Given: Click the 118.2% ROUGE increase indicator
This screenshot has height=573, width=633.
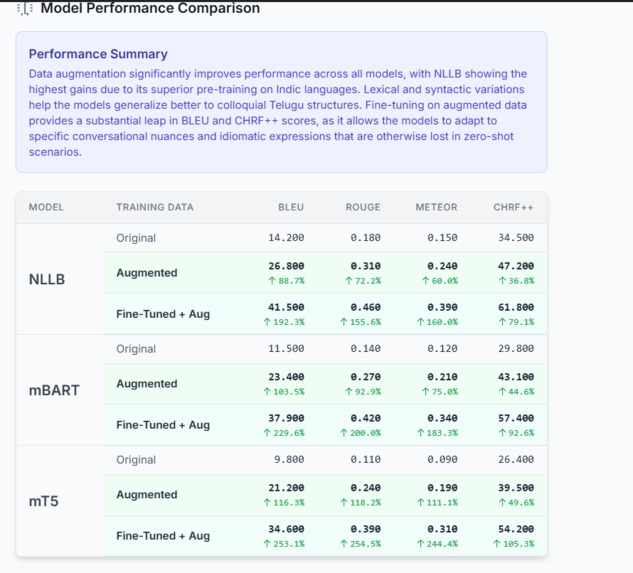Looking at the screenshot, I should (361, 503).
